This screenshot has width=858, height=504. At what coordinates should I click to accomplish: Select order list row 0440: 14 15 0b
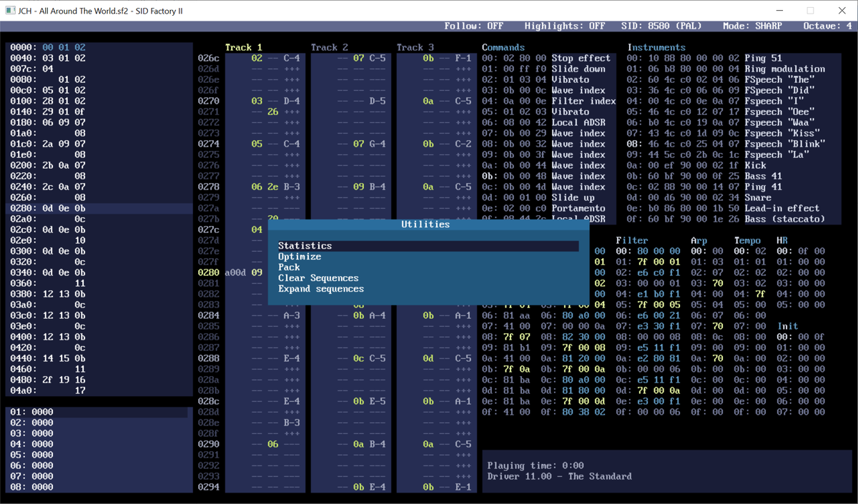click(100, 358)
